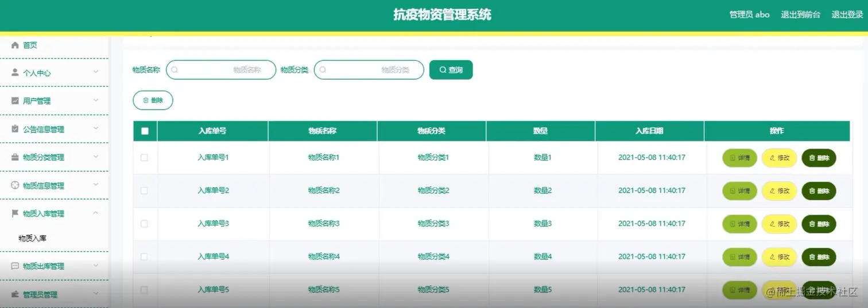Check the box for 入库单号2 row
The height and width of the screenshot is (308, 868).
pos(144,190)
